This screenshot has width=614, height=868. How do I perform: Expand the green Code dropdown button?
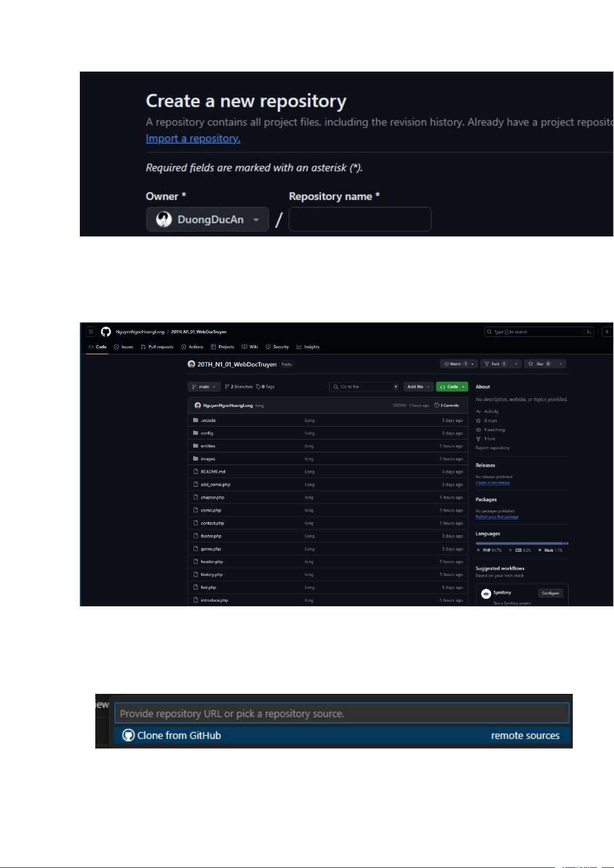[452, 387]
